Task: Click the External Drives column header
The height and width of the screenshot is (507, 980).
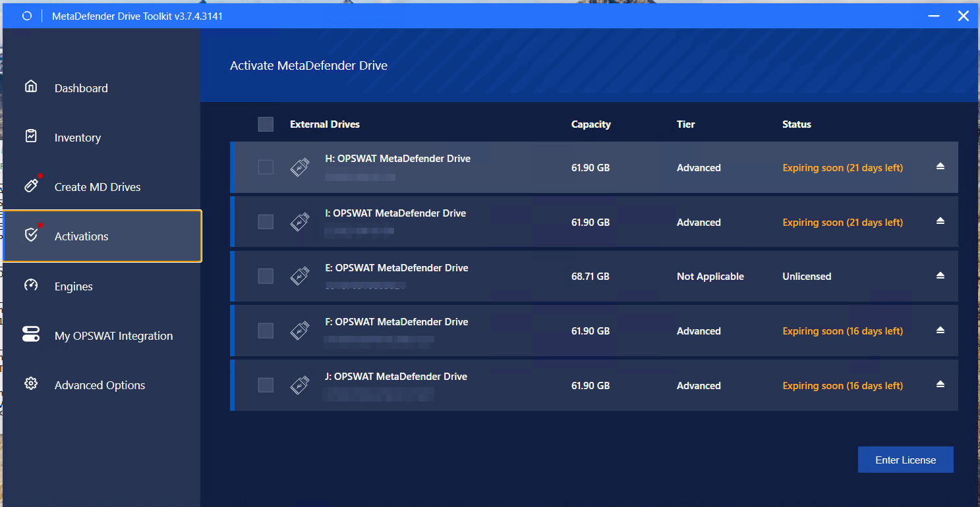Action: click(x=325, y=124)
